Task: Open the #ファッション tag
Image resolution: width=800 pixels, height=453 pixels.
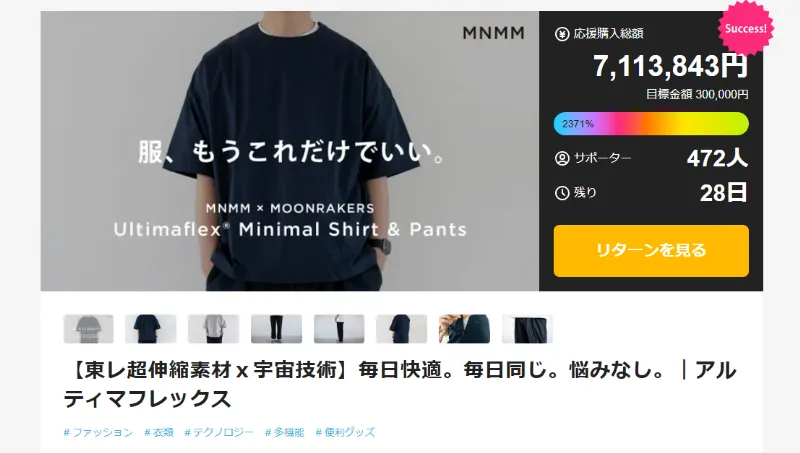Action: pyautogui.click(x=98, y=433)
